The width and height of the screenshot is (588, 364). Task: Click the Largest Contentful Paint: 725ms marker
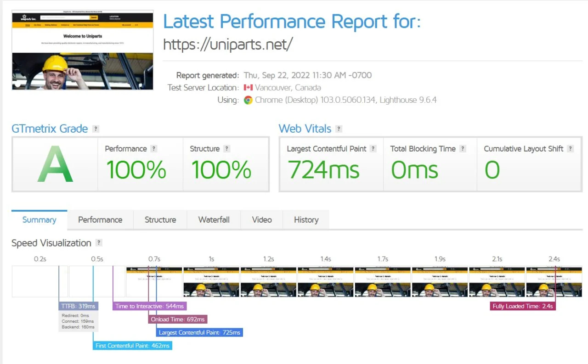click(x=199, y=332)
